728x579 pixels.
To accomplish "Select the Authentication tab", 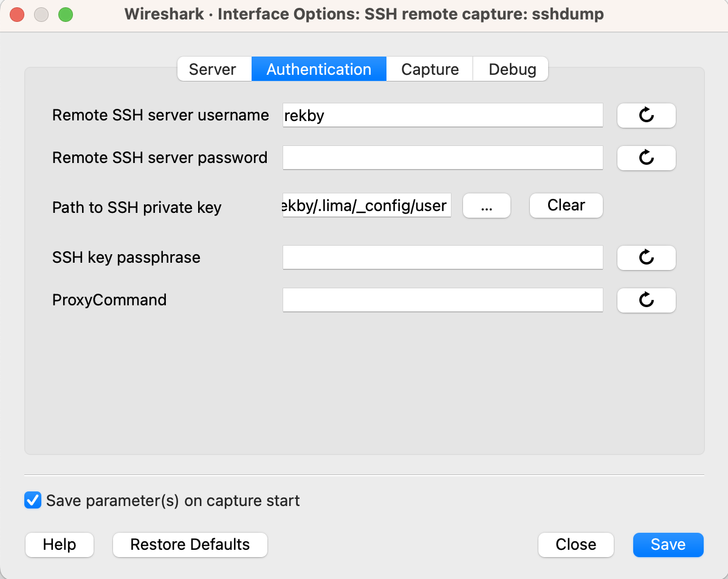I will pos(318,69).
